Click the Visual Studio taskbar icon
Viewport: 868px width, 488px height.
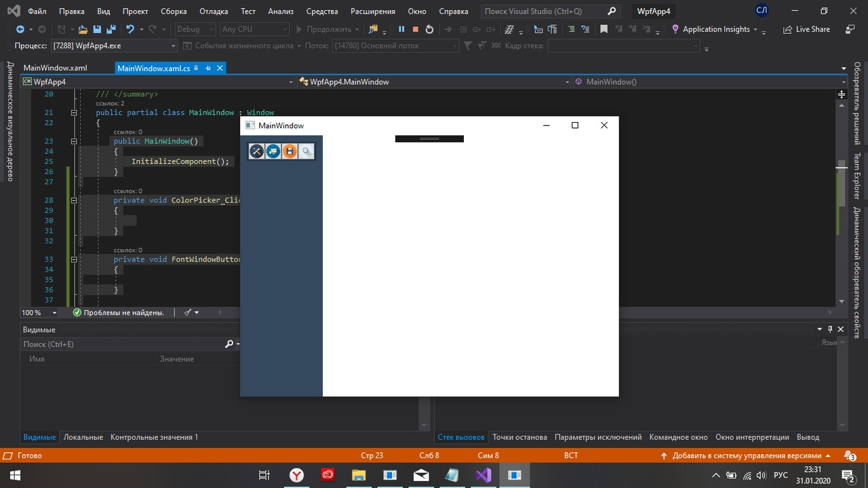tap(484, 475)
